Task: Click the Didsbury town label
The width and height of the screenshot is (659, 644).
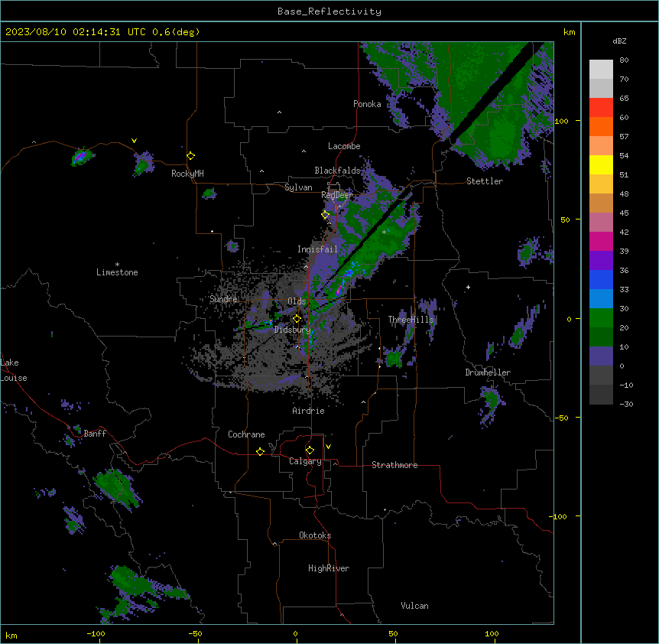Action: [x=293, y=330]
